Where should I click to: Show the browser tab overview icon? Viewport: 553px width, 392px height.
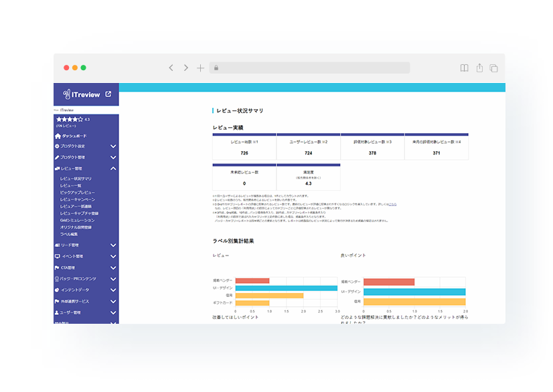point(493,68)
